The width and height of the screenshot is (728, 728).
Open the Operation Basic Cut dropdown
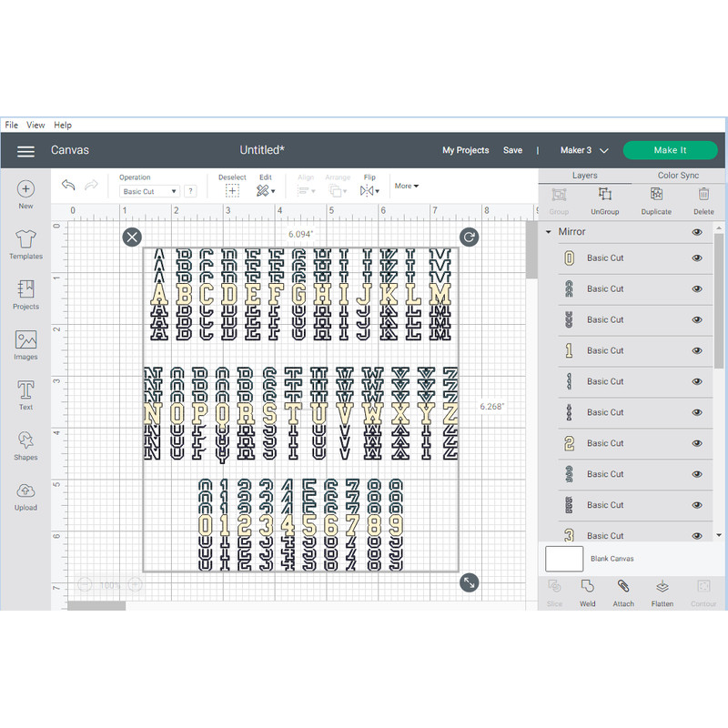[x=150, y=192]
